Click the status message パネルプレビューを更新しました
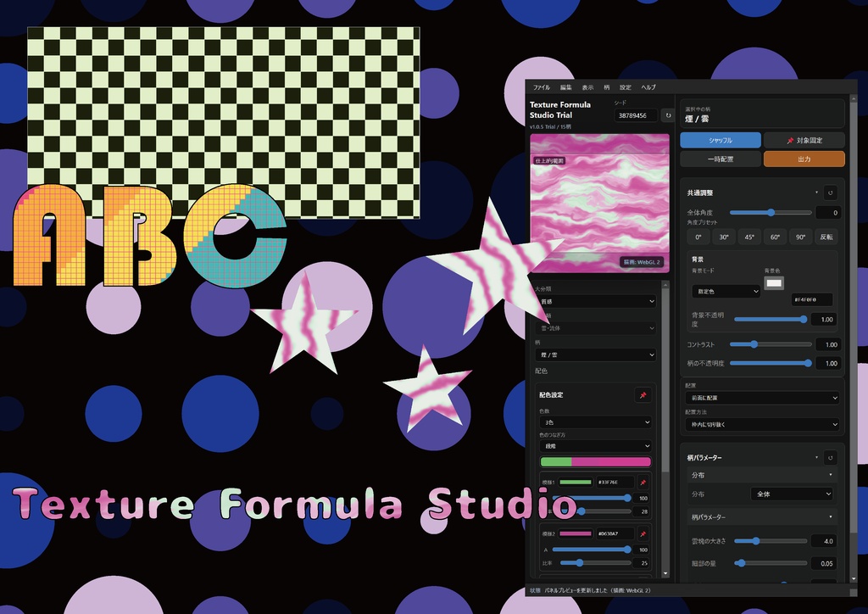The width and height of the screenshot is (868, 614). pyautogui.click(x=598, y=590)
